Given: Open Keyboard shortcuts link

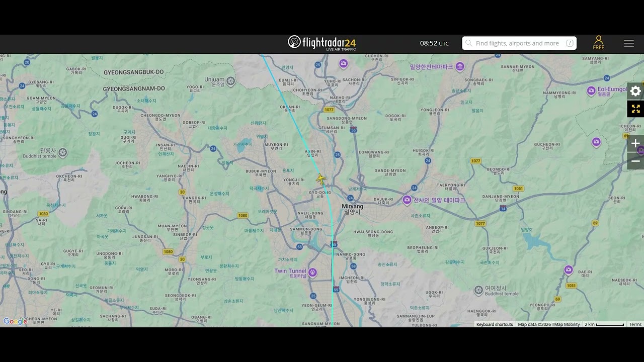Looking at the screenshot, I should tap(495, 324).
